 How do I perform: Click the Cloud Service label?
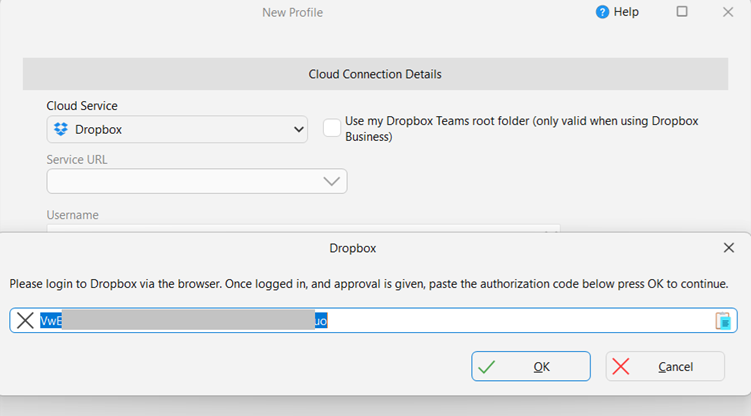pyautogui.click(x=82, y=106)
